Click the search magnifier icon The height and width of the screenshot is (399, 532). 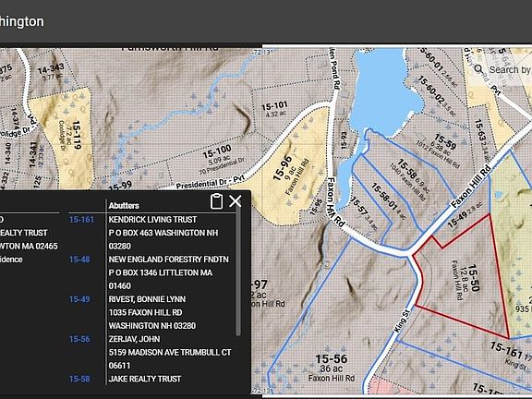(478, 69)
